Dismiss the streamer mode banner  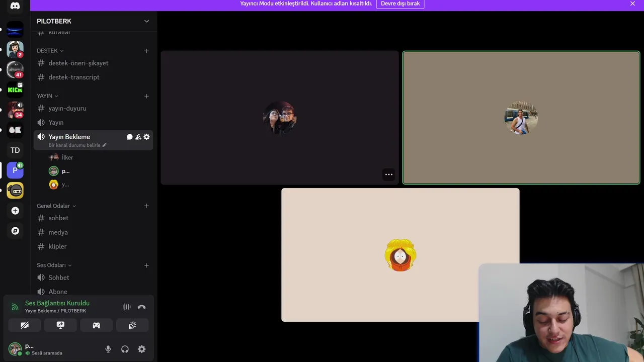(x=632, y=4)
